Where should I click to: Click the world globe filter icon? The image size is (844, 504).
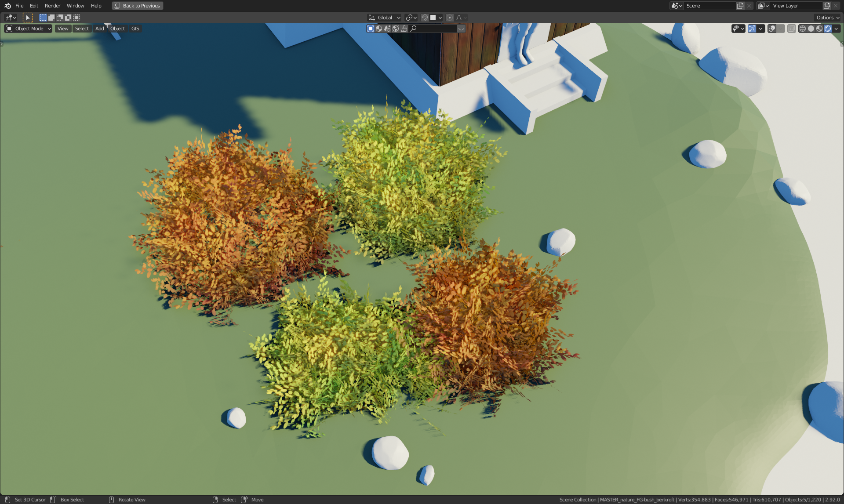click(x=396, y=29)
